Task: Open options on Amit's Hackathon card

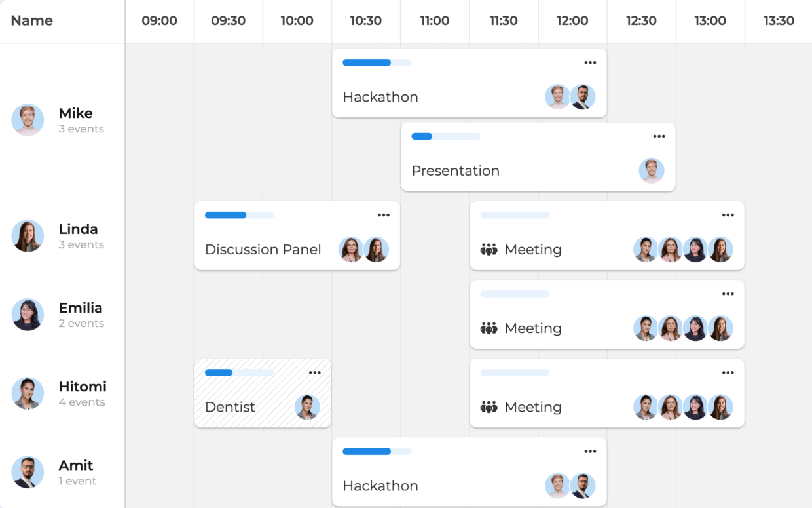Action: click(590, 451)
